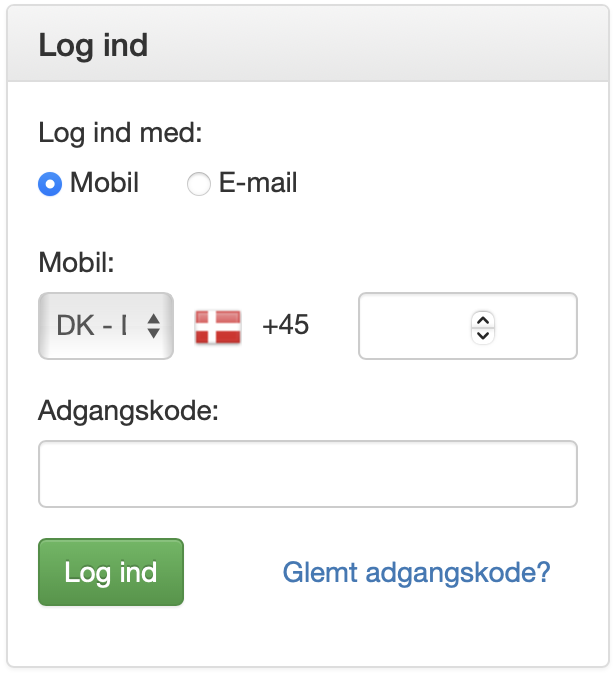Viewport: 614px width, 674px height.
Task: Click the "E-mail" radio label text
Action: click(258, 184)
